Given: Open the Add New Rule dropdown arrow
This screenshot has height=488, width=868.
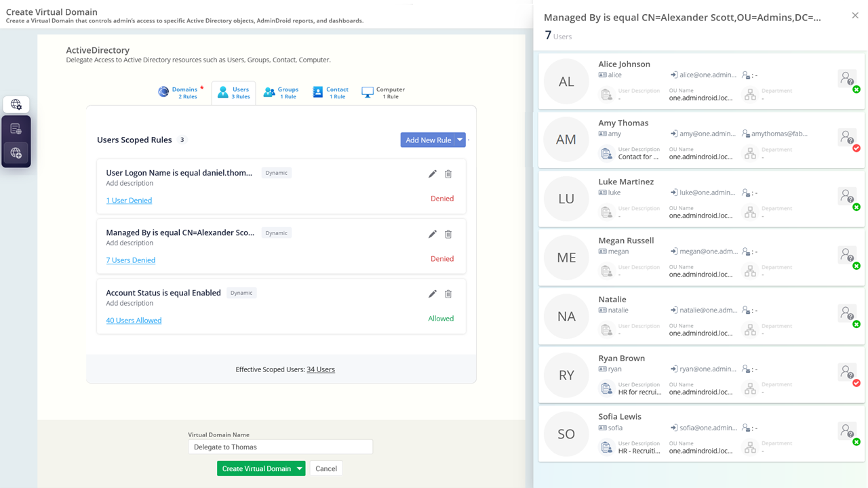Looking at the screenshot, I should coord(459,139).
